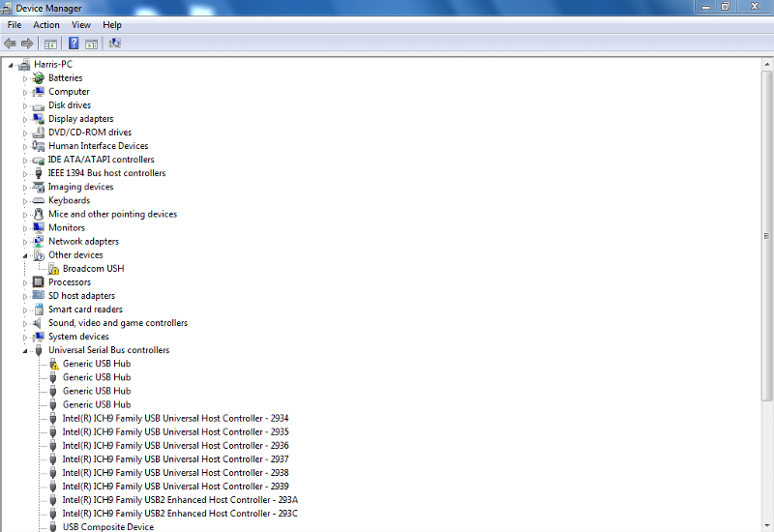Collapse the Universal Serial Bus controllers node
The height and width of the screenshot is (532, 774).
[x=26, y=351]
